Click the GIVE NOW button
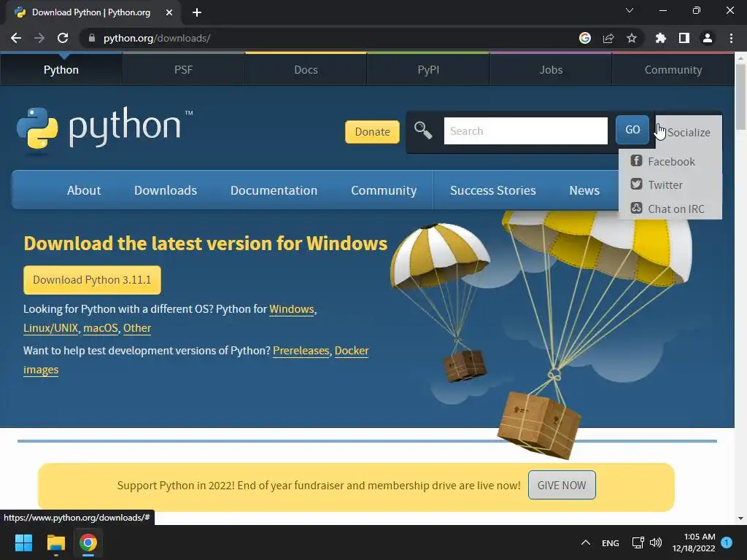The height and width of the screenshot is (560, 747). [562, 485]
